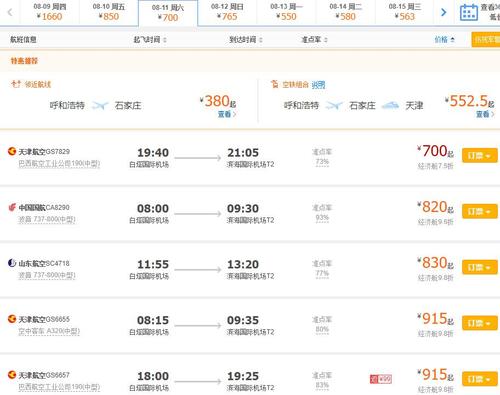Click plane icon in ¥380 nearby route
This screenshot has height=395, width=500.
click(100, 106)
